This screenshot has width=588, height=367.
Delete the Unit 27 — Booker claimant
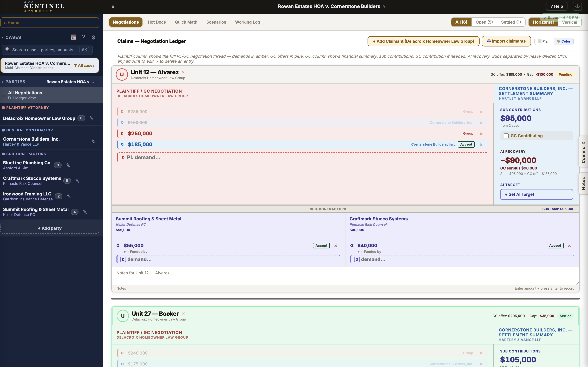tap(183, 314)
